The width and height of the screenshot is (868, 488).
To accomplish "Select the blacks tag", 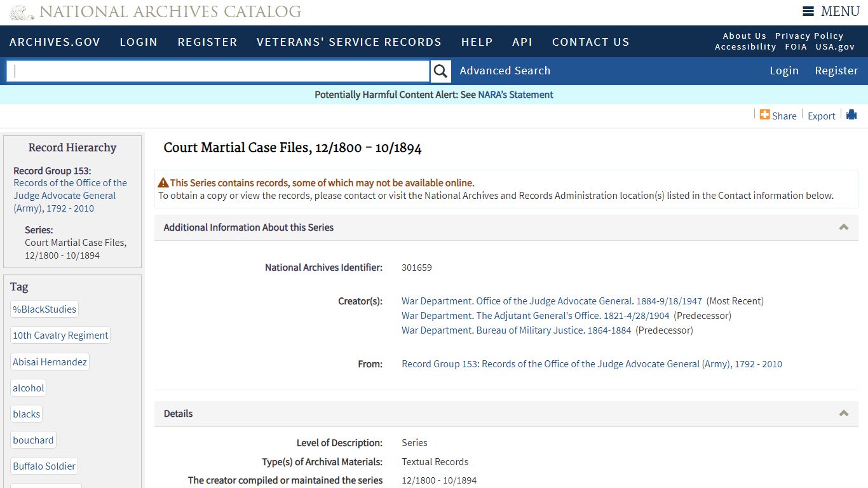I will 27,414.
